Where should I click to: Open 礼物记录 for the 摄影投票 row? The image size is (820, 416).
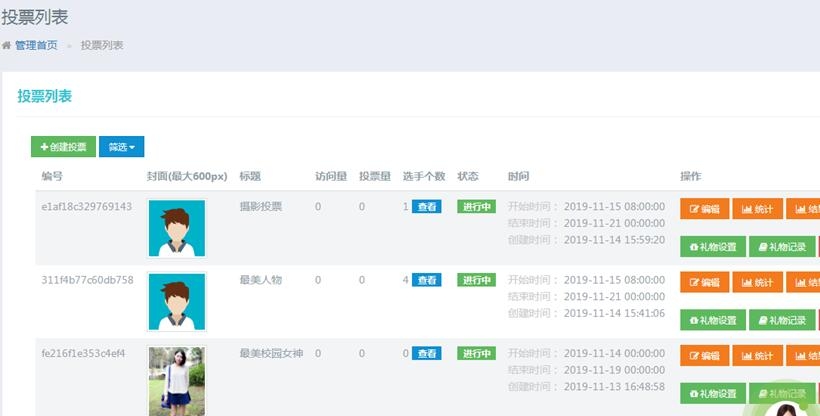(x=782, y=247)
